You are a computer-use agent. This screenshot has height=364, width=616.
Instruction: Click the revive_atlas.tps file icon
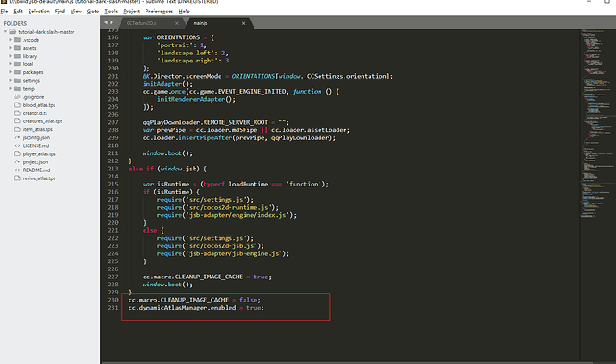(x=17, y=178)
